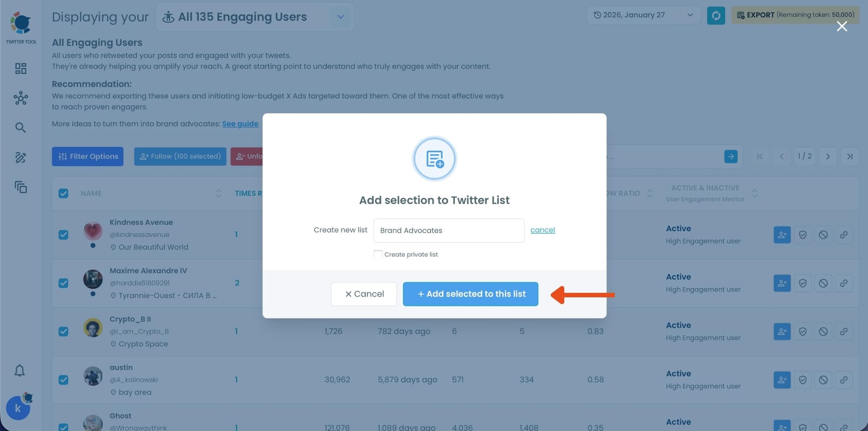Open the All 135 Engaging Users dropdown

pos(340,17)
